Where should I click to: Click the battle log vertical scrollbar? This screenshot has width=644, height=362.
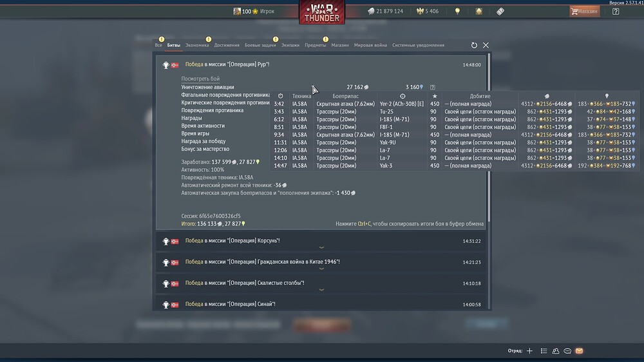489,138
